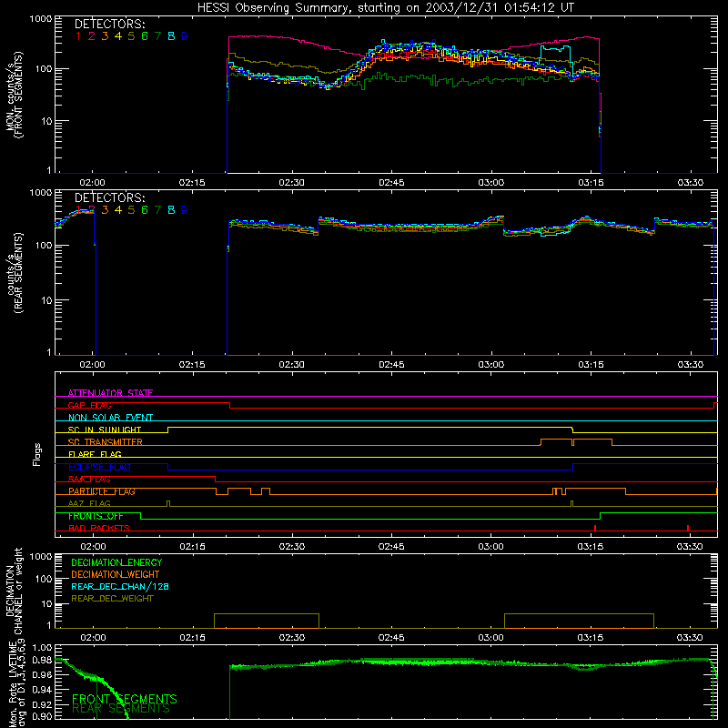Click the 0.94 tick on livetime axis

click(42, 689)
